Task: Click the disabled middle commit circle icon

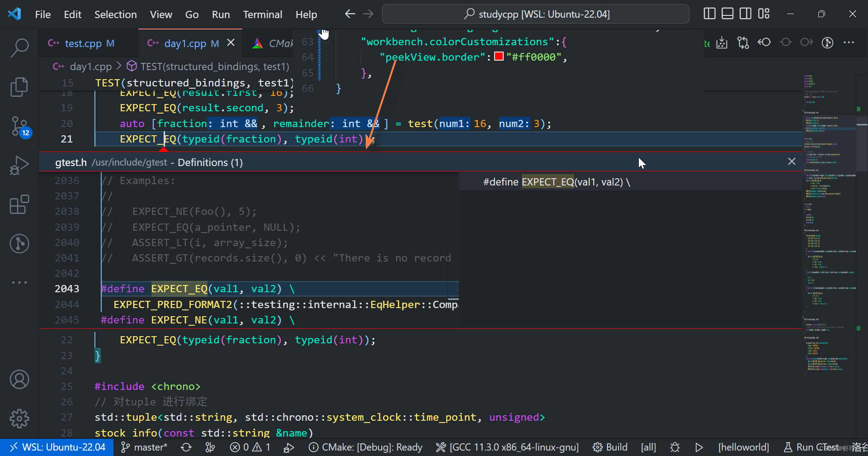Action: pos(786,42)
